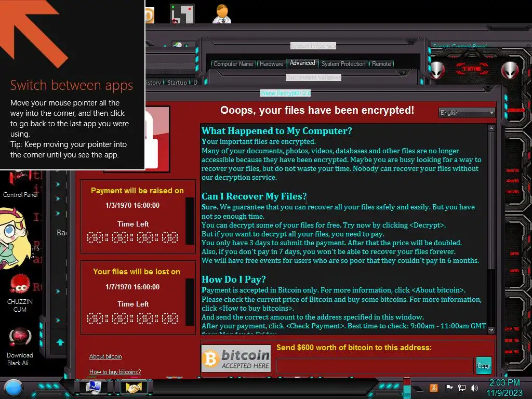Click the right alien head on gadget

click(x=510, y=70)
